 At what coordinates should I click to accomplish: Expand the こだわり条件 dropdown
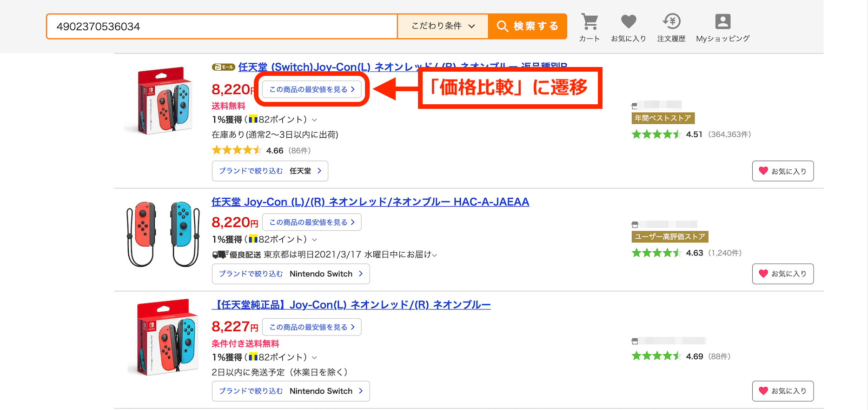pos(443,26)
